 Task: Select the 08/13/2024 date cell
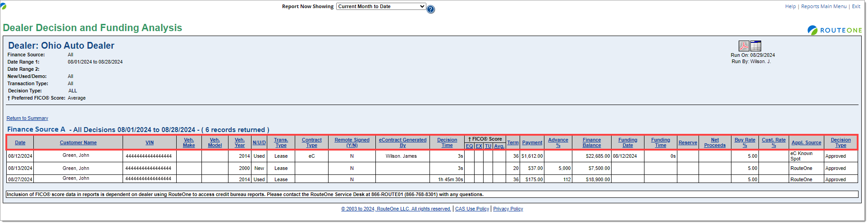click(20, 168)
